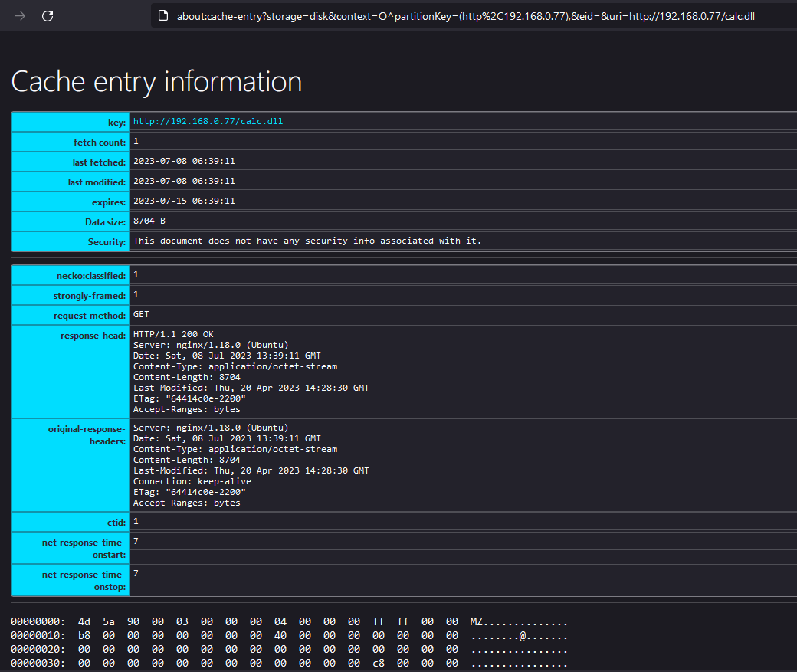Click the 'Cache entry information' heading

[156, 81]
